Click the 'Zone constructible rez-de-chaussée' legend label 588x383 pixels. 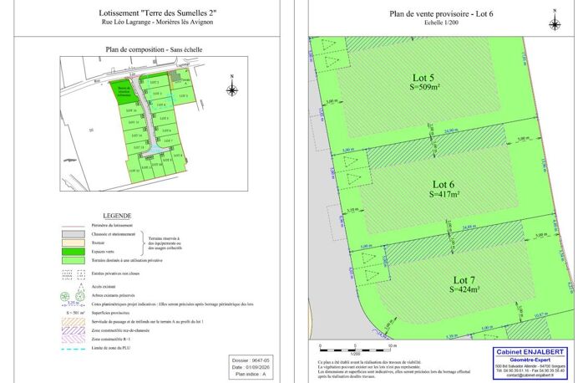[x=120, y=330]
